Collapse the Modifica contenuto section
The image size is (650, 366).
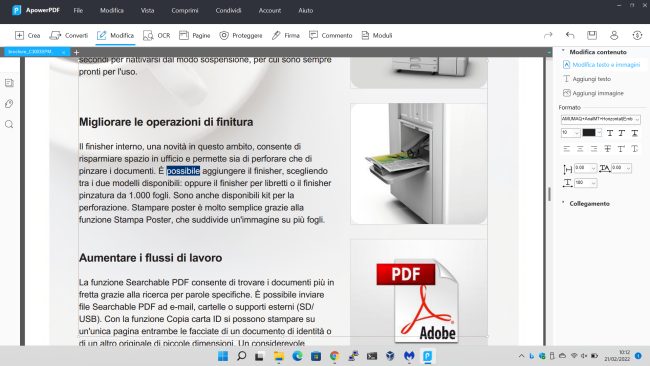563,51
